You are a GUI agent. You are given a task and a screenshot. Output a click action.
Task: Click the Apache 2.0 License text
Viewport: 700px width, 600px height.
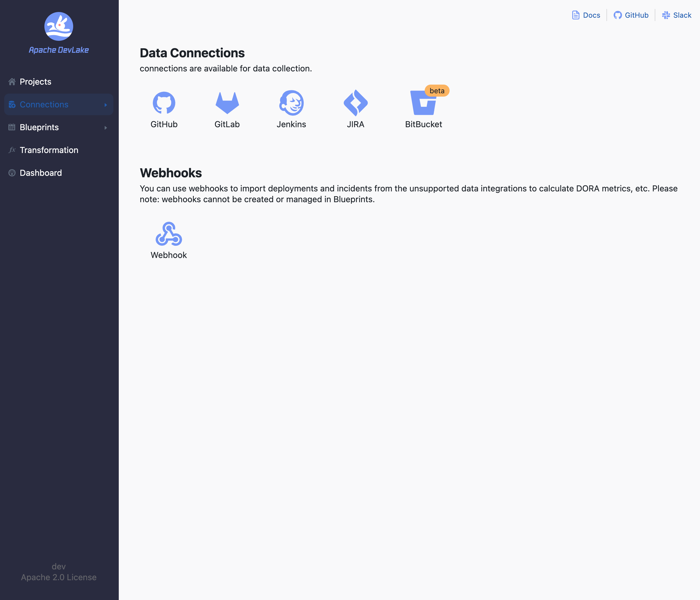click(59, 577)
